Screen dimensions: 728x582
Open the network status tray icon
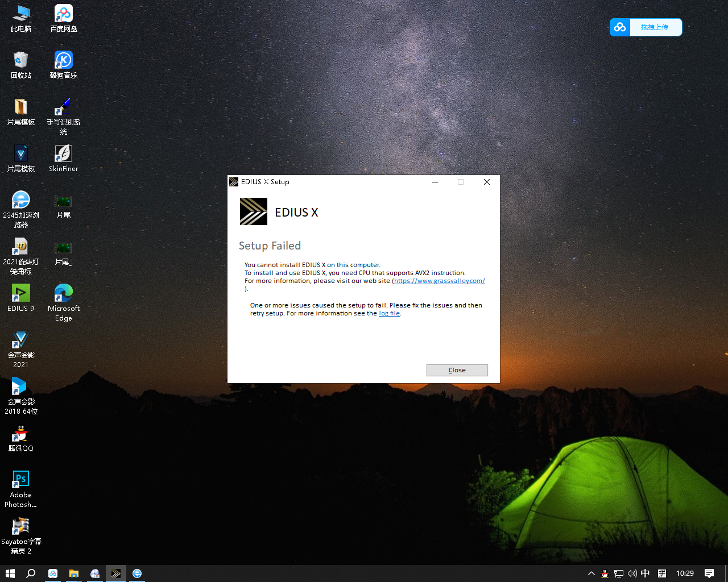click(619, 573)
